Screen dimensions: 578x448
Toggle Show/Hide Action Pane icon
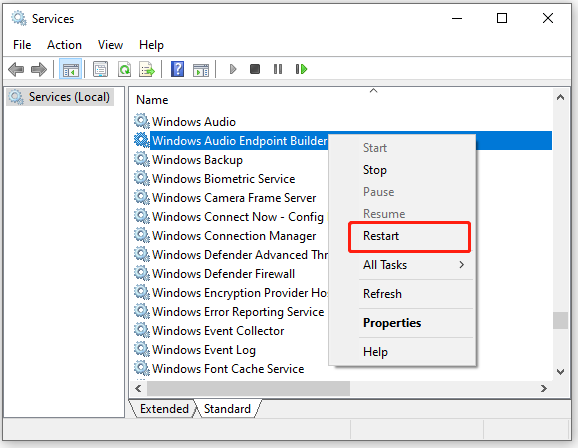201,69
